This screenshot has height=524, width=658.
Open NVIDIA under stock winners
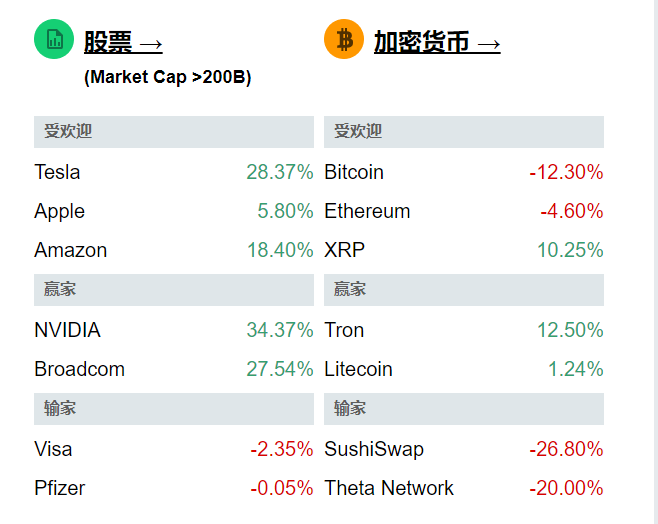(67, 330)
